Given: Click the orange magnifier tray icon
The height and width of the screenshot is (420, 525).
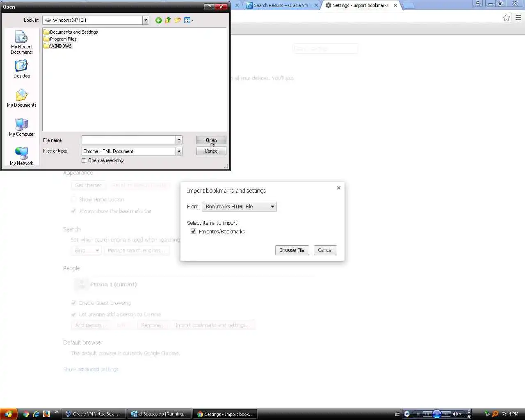Looking at the screenshot, I should coord(495,414).
